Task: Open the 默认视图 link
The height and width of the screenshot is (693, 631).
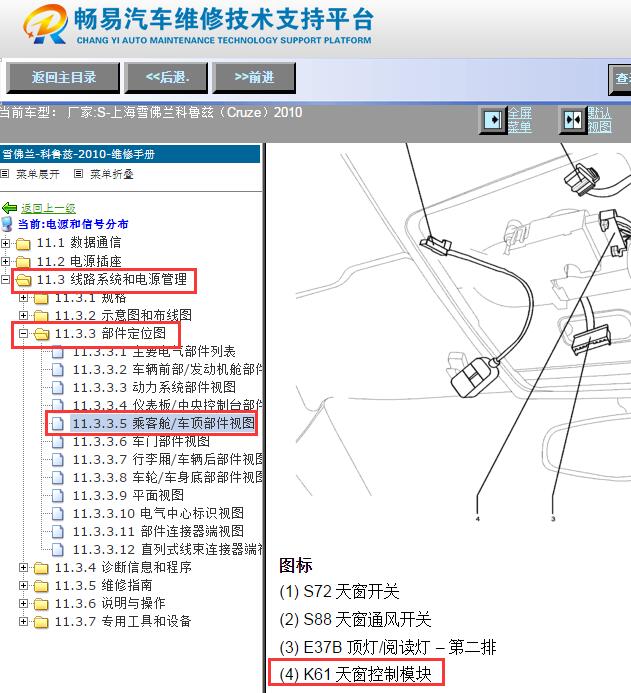Action: click(600, 120)
